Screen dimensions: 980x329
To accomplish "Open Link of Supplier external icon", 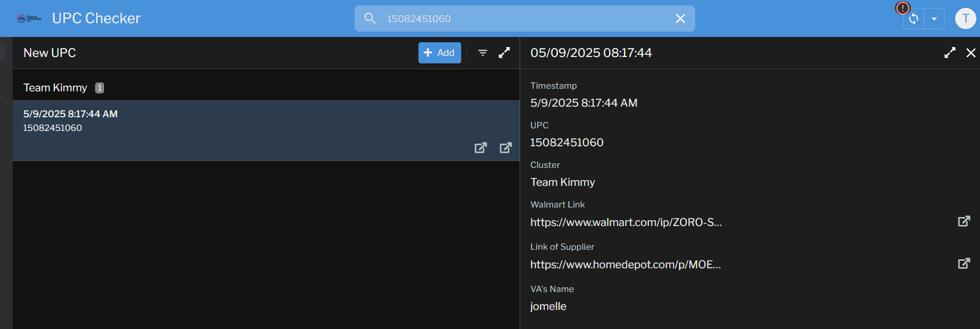I will (x=964, y=264).
